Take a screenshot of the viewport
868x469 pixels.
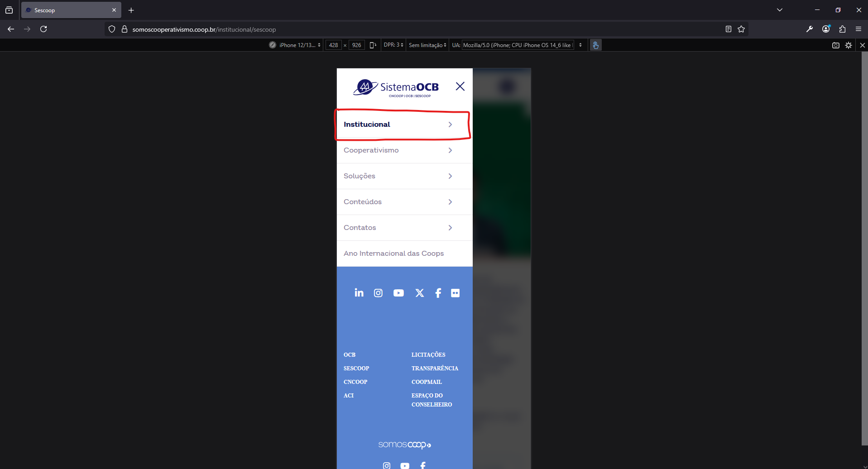point(836,45)
